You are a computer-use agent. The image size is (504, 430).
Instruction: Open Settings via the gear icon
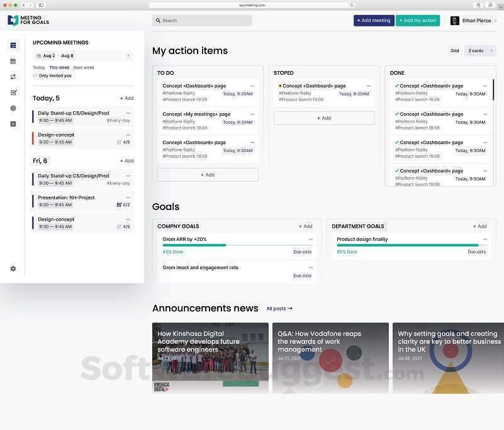13,268
